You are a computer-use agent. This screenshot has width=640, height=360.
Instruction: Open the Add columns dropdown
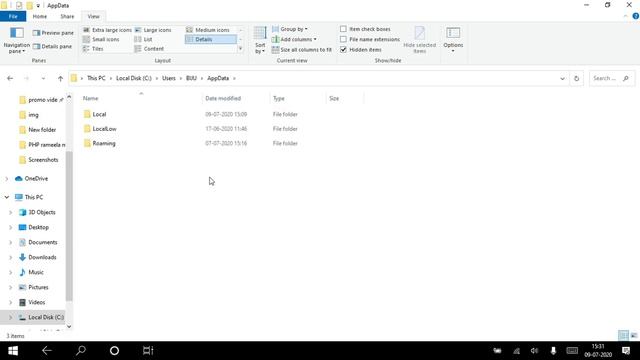coord(294,39)
